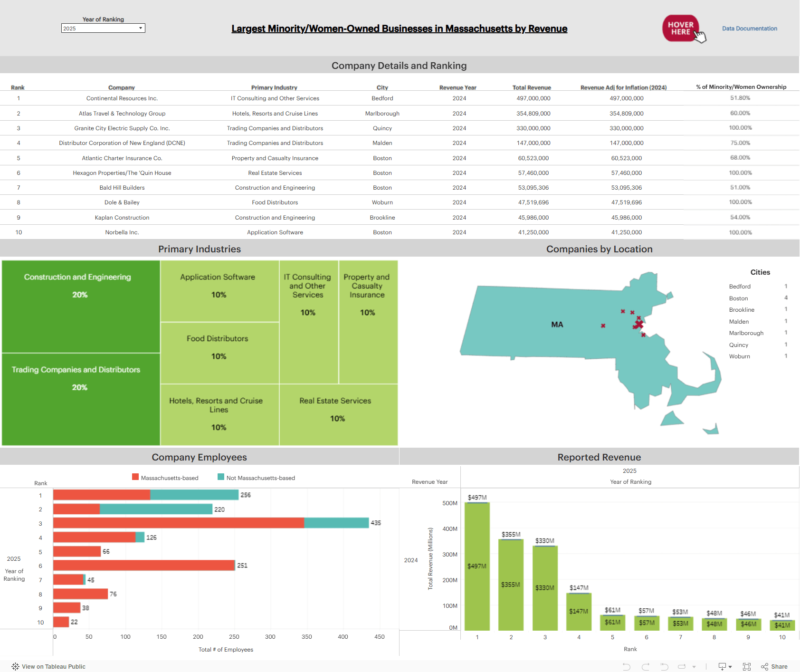800x672 pixels.
Task: Open the replay speed dropdown arrow
Action: click(694, 666)
